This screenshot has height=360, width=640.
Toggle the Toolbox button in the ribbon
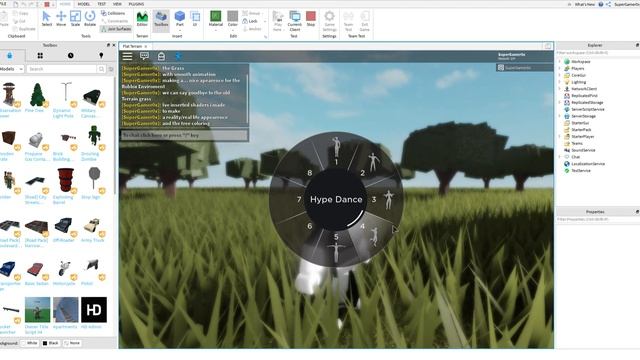[161, 19]
